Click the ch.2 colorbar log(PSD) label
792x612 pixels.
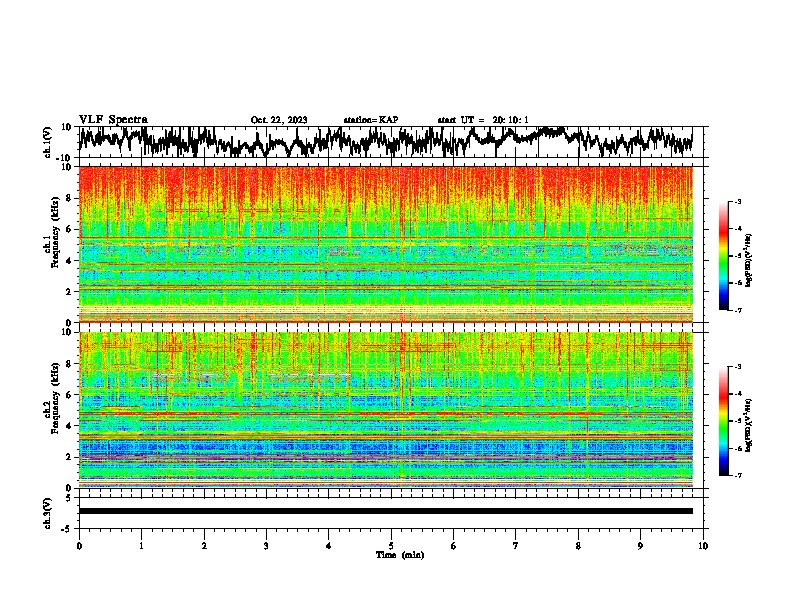click(x=749, y=425)
